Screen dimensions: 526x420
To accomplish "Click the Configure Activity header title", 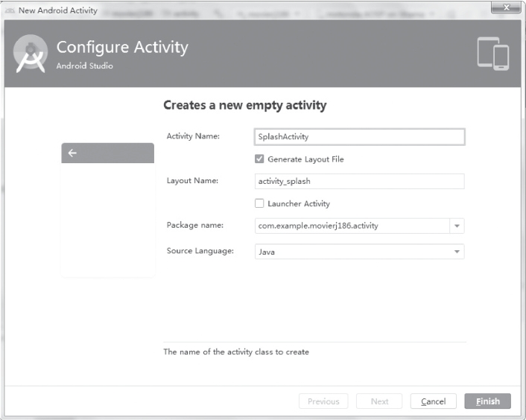I will (122, 47).
